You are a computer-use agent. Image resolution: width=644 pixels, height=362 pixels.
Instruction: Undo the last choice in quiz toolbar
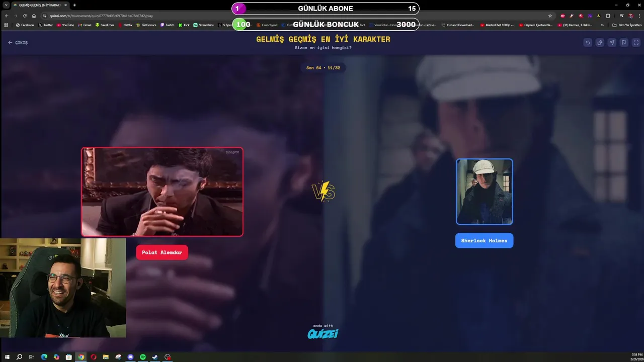click(588, 43)
